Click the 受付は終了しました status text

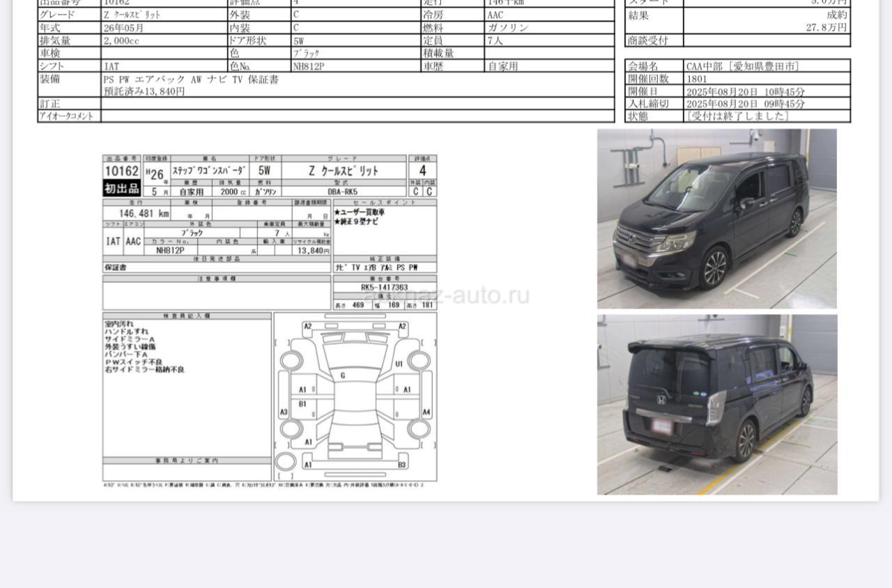(737, 116)
